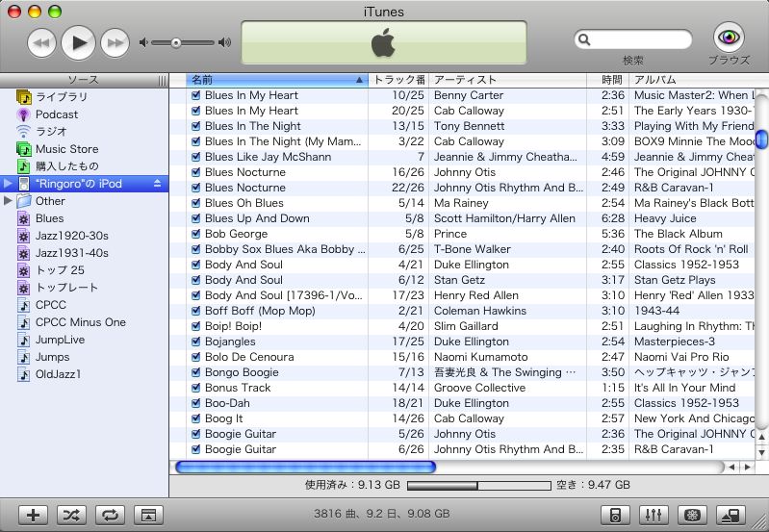
Task: Show or hide artwork viewer button
Action: [x=148, y=515]
